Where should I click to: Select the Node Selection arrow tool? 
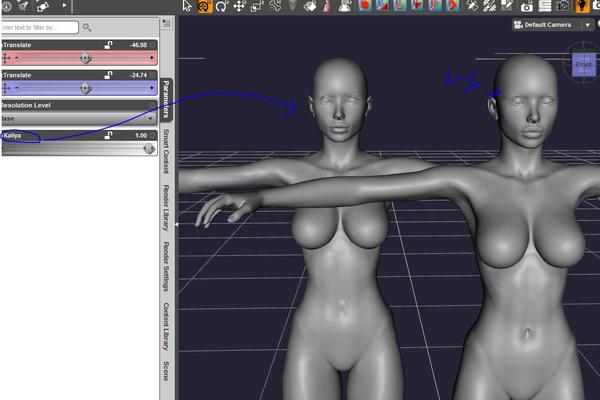pos(187,6)
